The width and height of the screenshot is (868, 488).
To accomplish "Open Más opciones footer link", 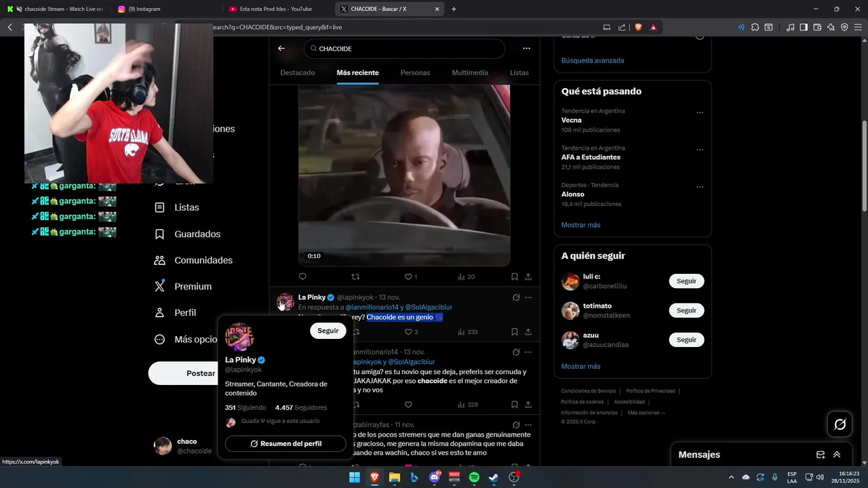I will (x=646, y=413).
